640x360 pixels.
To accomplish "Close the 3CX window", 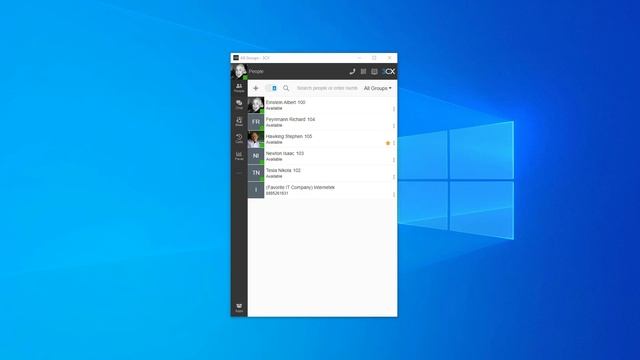I will (x=389, y=58).
